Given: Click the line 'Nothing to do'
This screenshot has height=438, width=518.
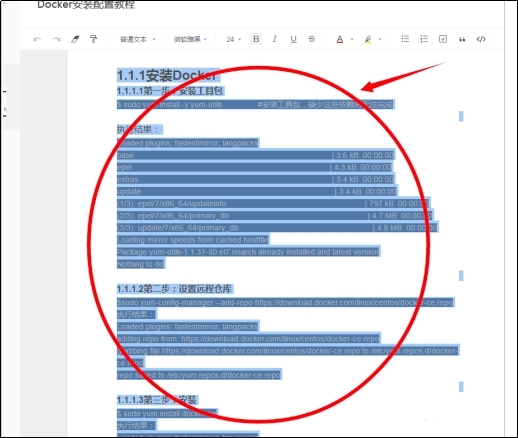Looking at the screenshot, I should click(141, 264).
